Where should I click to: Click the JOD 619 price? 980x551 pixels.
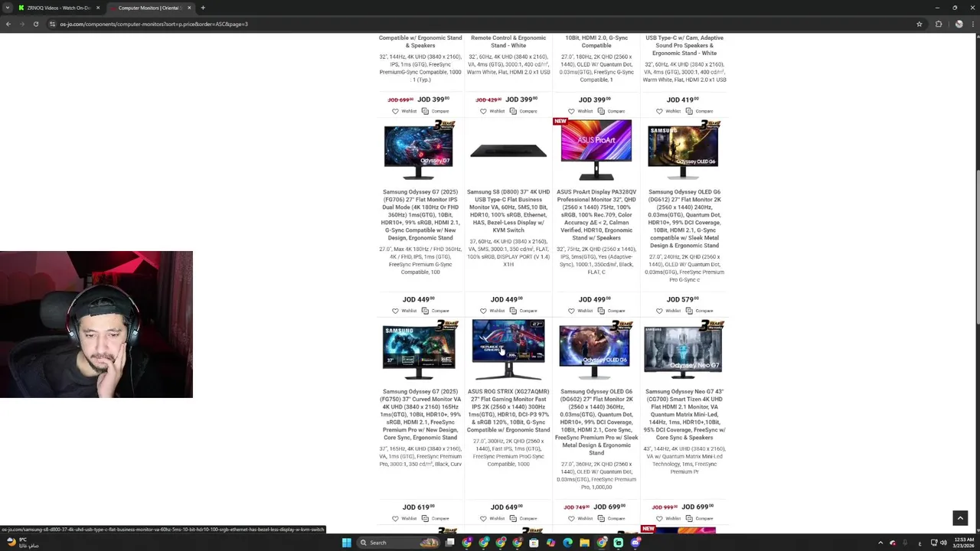pyautogui.click(x=419, y=507)
